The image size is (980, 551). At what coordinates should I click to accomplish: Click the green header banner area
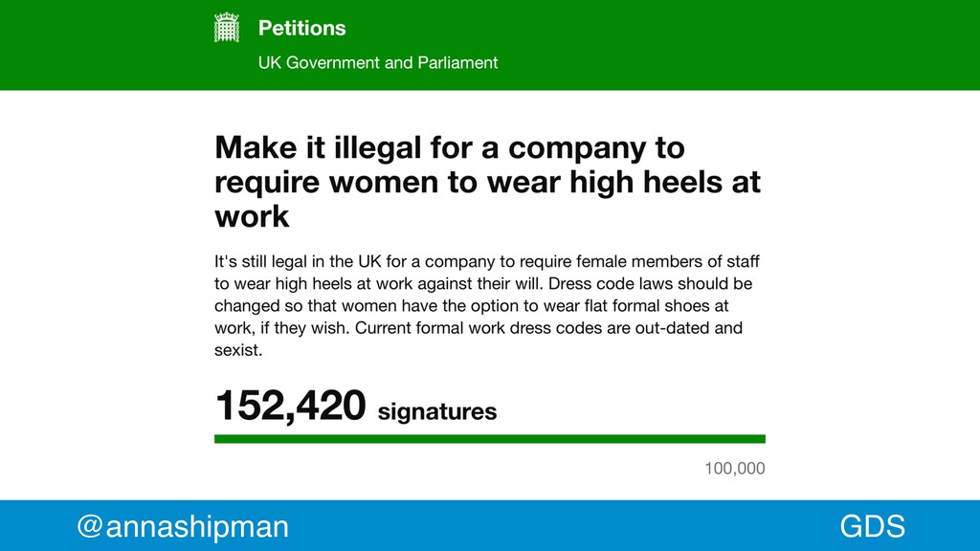[490, 45]
